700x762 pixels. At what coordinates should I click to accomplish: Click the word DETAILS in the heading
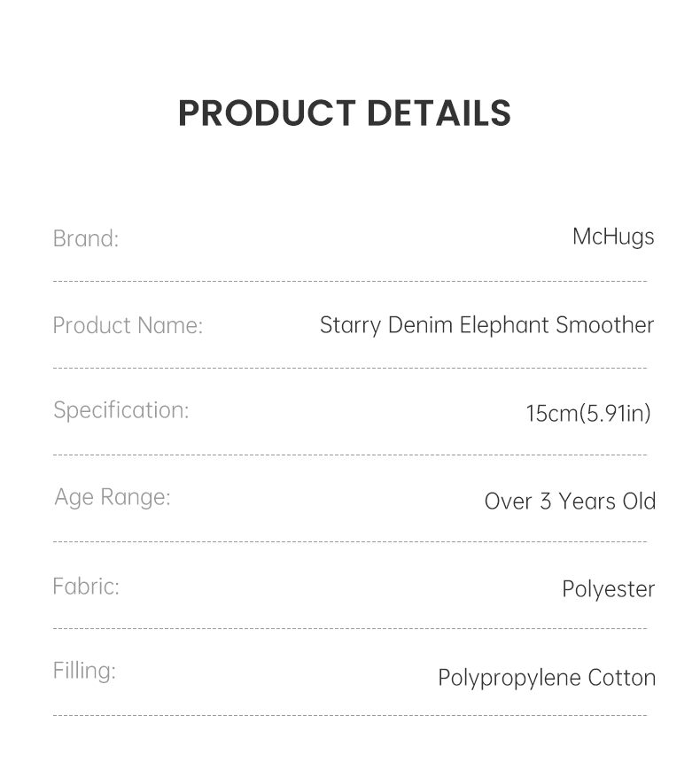point(439,113)
